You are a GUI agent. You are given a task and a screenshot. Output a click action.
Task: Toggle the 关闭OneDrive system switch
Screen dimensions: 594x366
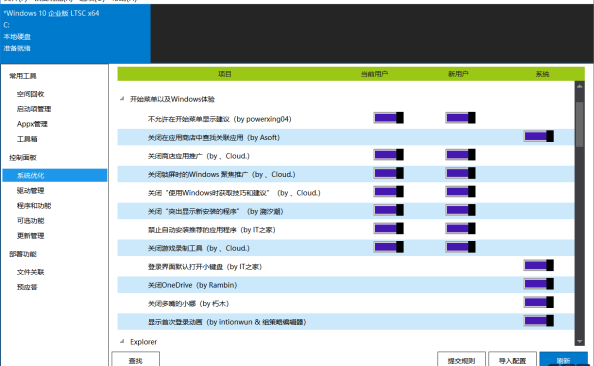(539, 284)
